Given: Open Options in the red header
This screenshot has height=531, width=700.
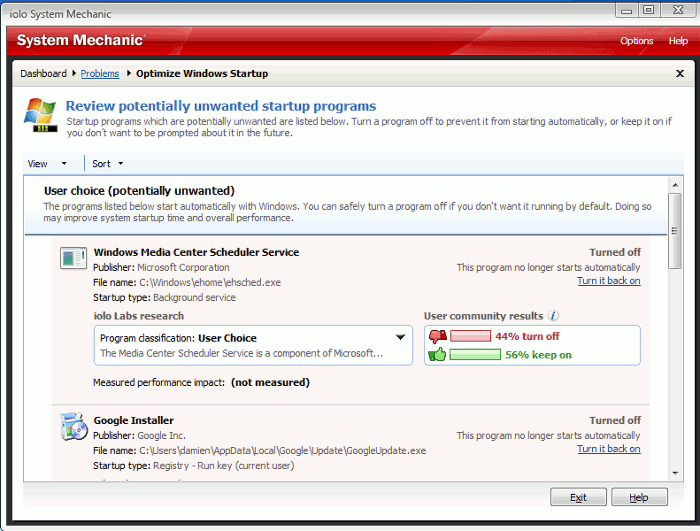Looking at the screenshot, I should pyautogui.click(x=637, y=41).
